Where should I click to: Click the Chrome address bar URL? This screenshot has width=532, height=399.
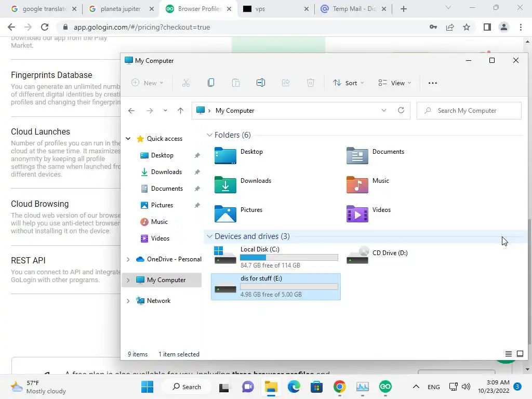pos(142,27)
